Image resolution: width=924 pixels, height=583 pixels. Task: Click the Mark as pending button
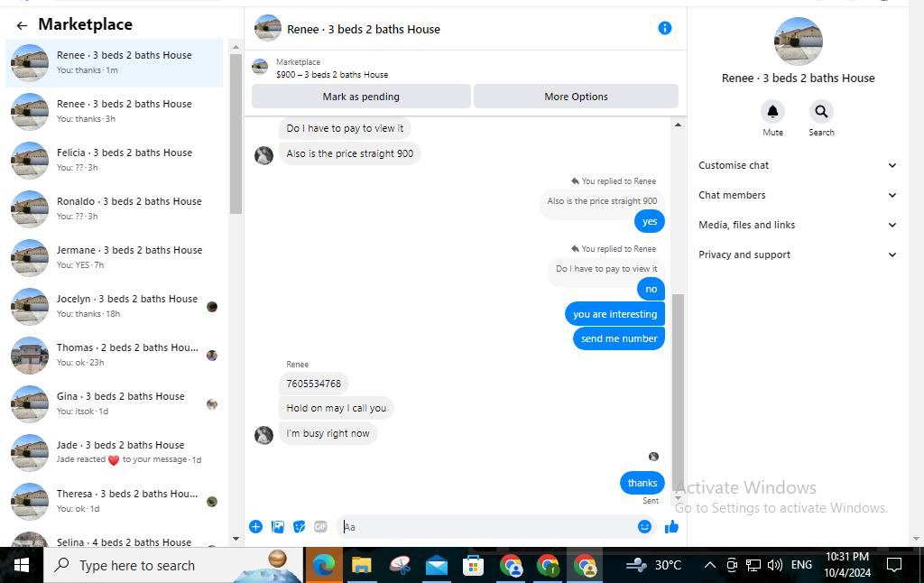tap(361, 96)
